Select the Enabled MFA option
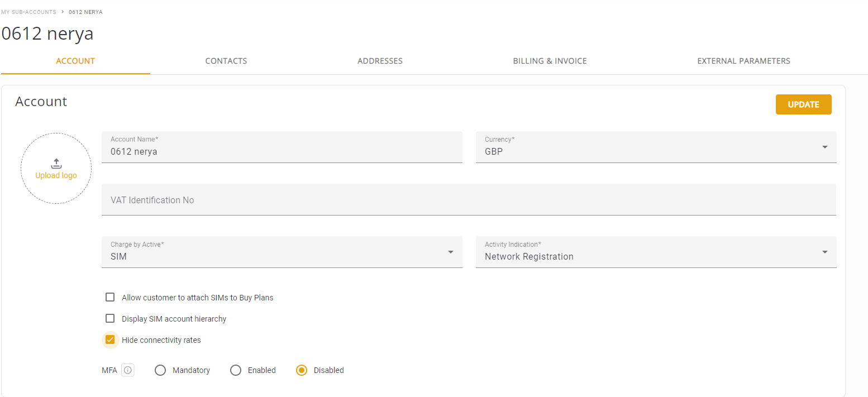 point(236,370)
